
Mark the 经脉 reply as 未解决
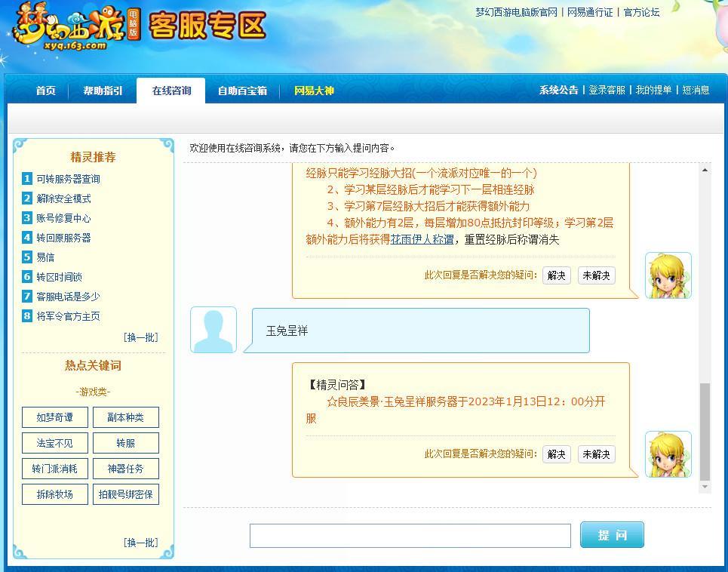(596, 275)
